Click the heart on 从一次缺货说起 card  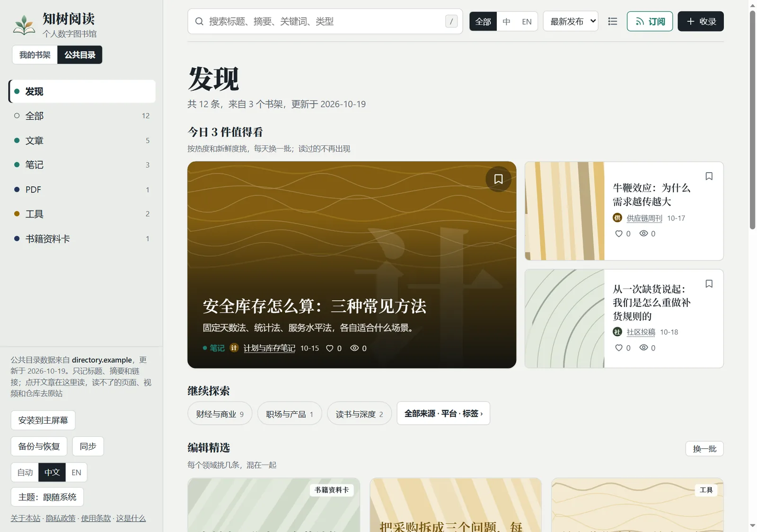[x=618, y=348]
